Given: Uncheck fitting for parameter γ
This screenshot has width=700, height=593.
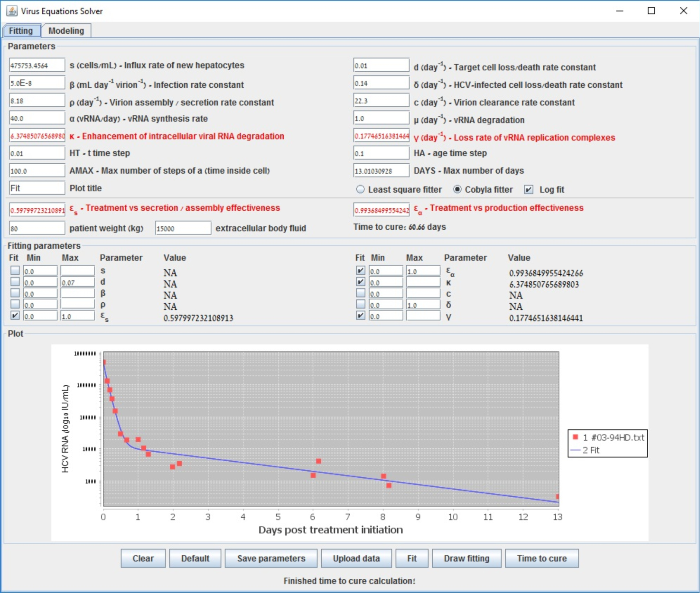Looking at the screenshot, I should pos(361,315).
